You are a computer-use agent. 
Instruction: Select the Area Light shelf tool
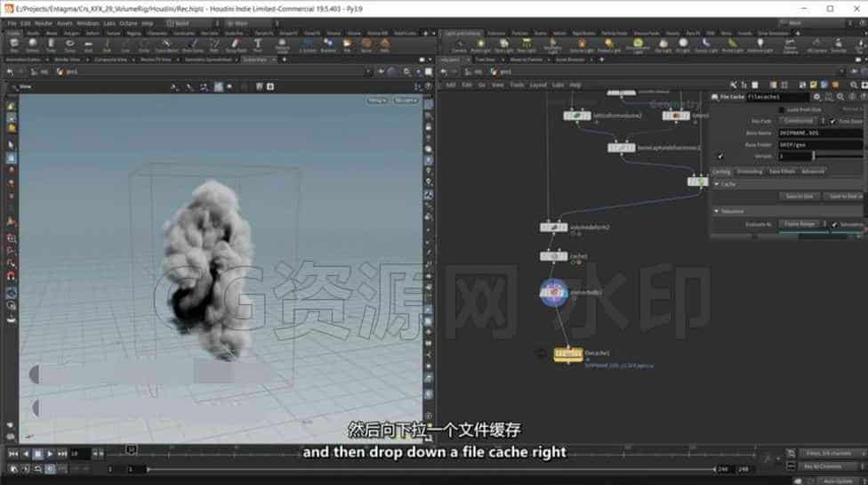pyautogui.click(x=526, y=44)
